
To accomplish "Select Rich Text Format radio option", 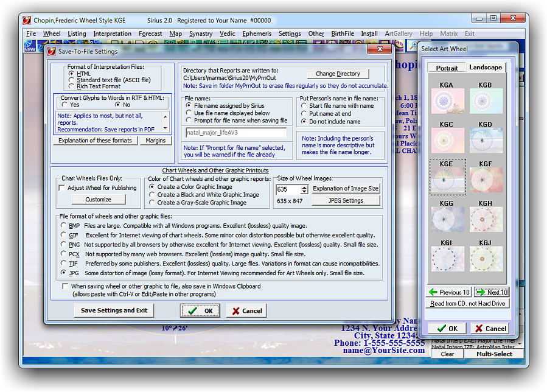I will 72,86.
